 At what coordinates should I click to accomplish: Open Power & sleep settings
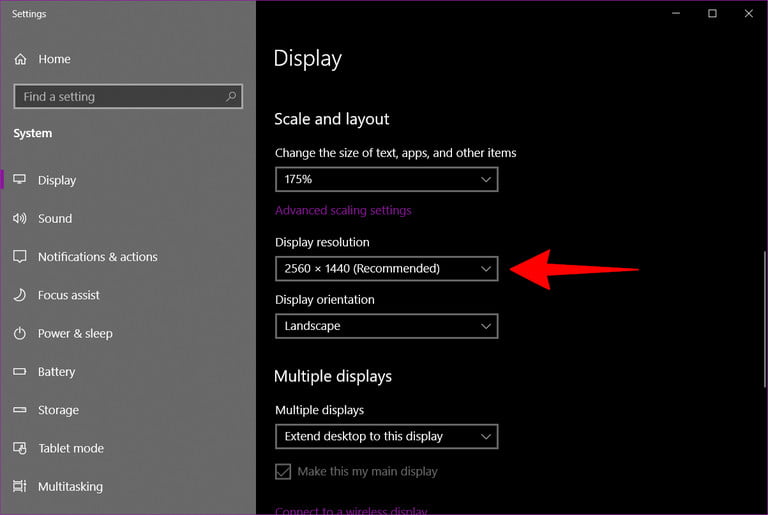128,333
